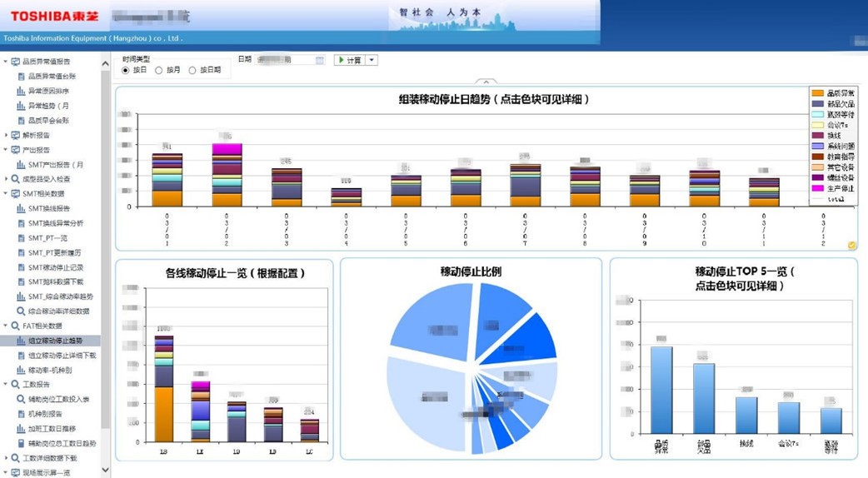The image size is (868, 478).
Task: Select the 按日 radio button
Action: (127, 70)
